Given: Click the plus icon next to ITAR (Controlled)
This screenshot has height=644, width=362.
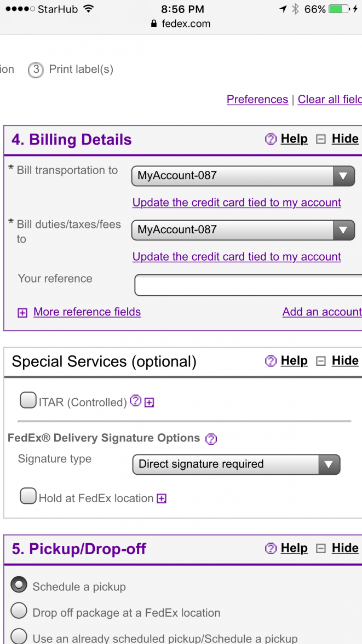Looking at the screenshot, I should [x=149, y=403].
